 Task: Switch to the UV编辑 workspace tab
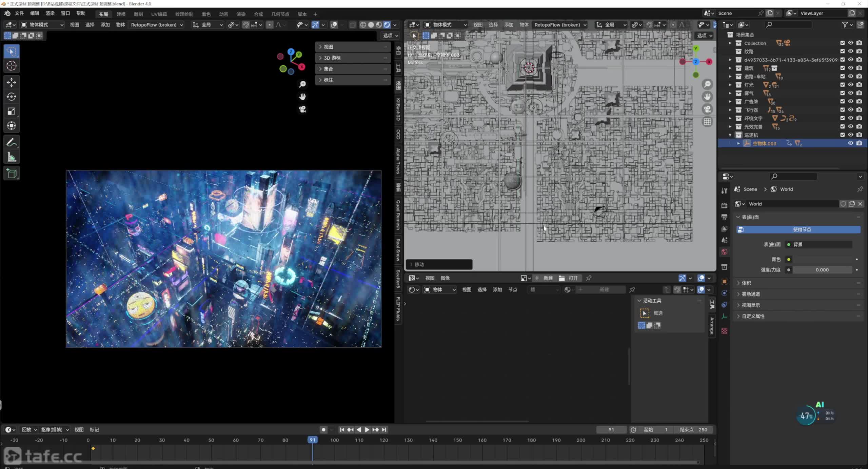pos(159,14)
